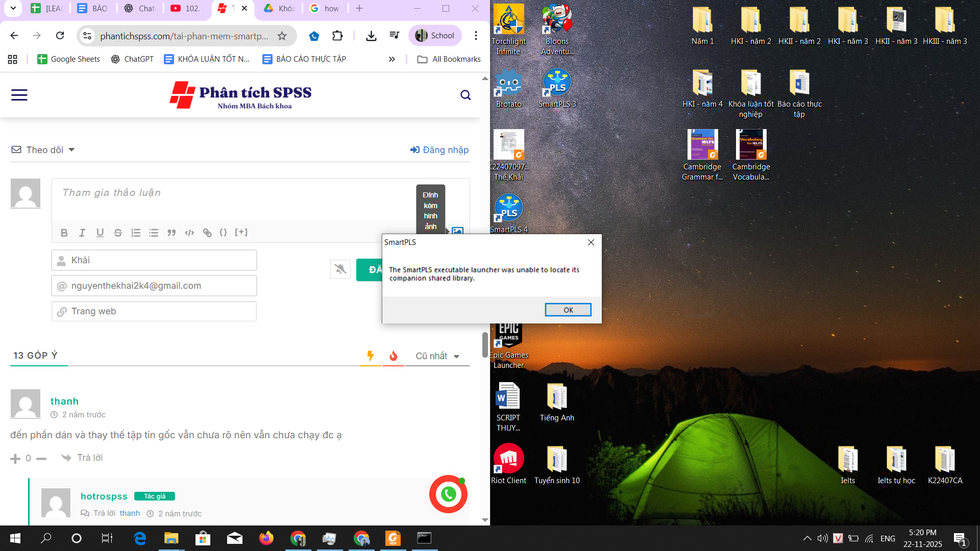
Task: Click the Trang web input field
Action: tap(154, 311)
